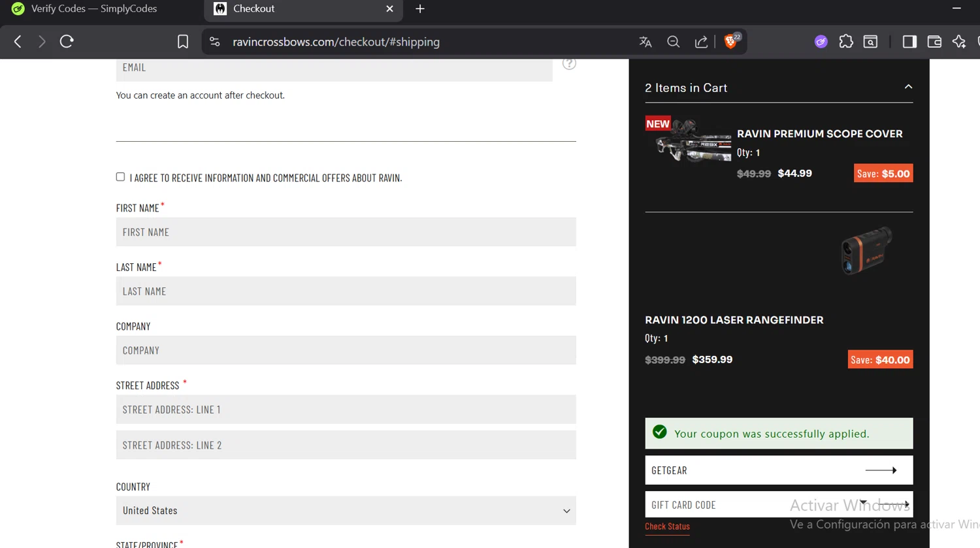980x548 pixels.
Task: Click the Save: $5.00 badge
Action: 883,174
